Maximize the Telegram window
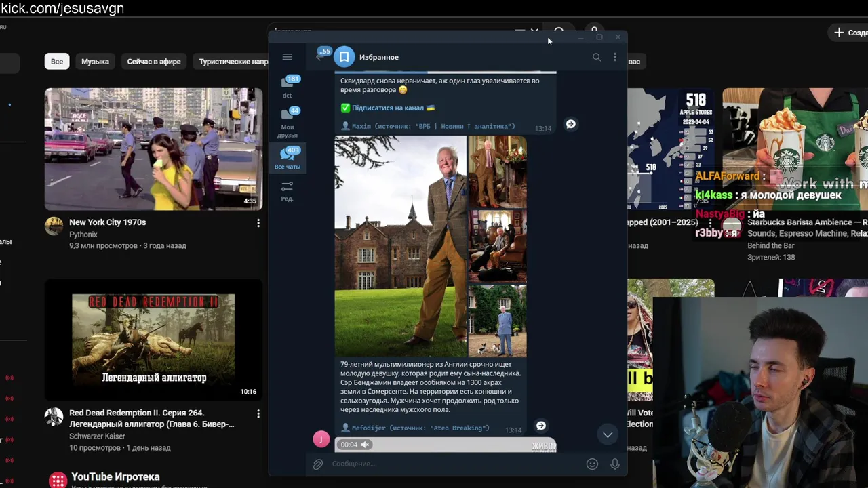Viewport: 868px width, 488px height. (599, 37)
